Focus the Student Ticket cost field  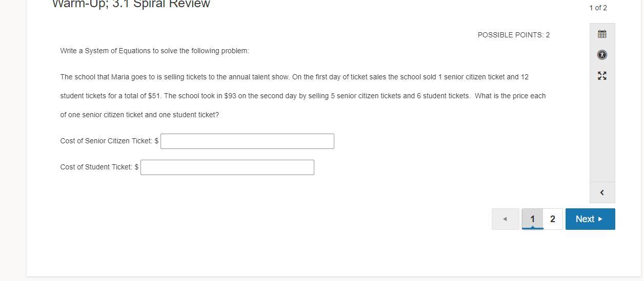click(227, 167)
